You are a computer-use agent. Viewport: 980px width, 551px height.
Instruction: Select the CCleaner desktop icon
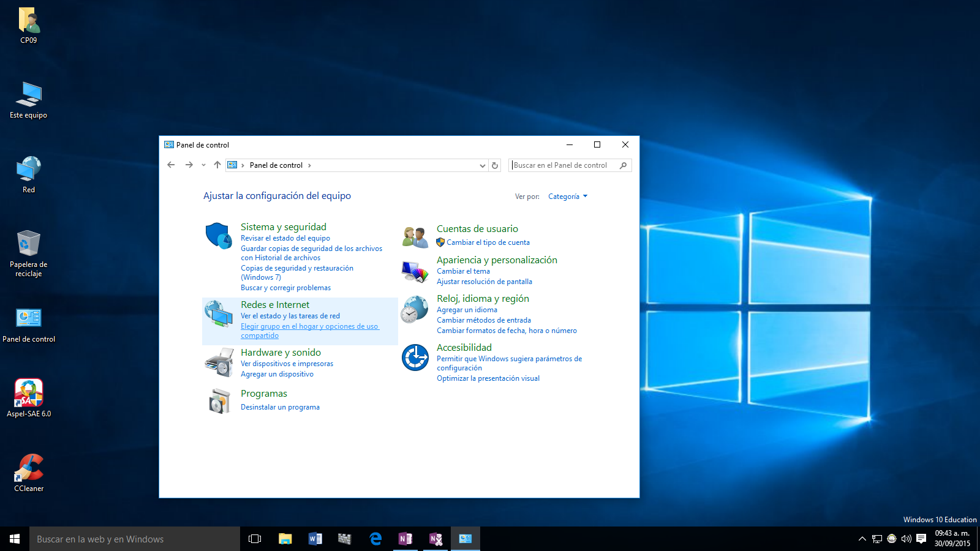29,473
